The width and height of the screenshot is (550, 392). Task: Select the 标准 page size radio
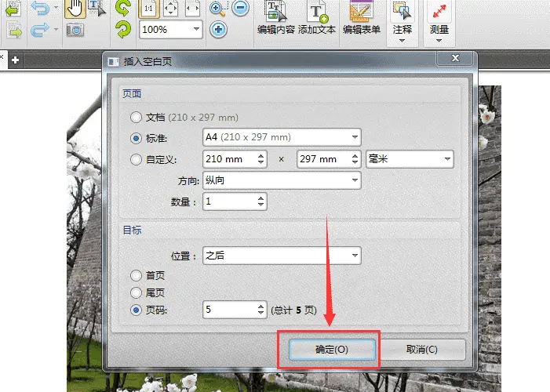click(x=136, y=138)
